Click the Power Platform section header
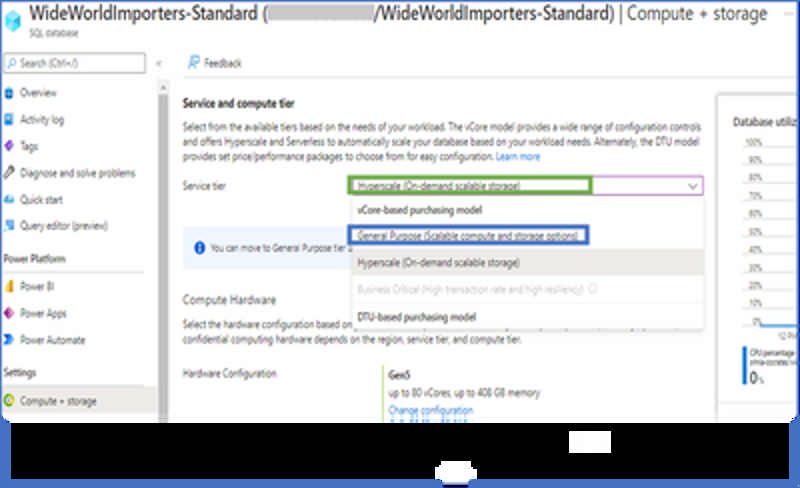Viewport: 800px width, 488px height. 34,258
